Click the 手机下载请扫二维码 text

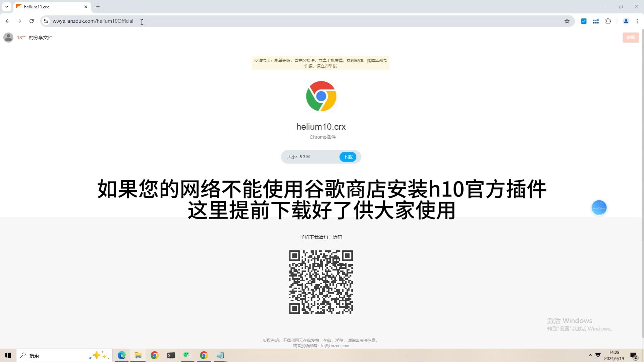(321, 237)
